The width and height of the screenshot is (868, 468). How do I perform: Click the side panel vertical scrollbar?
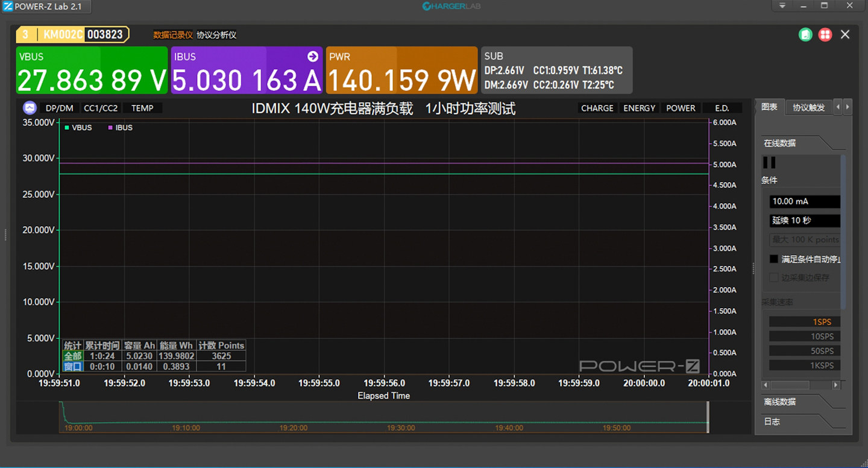(843, 232)
